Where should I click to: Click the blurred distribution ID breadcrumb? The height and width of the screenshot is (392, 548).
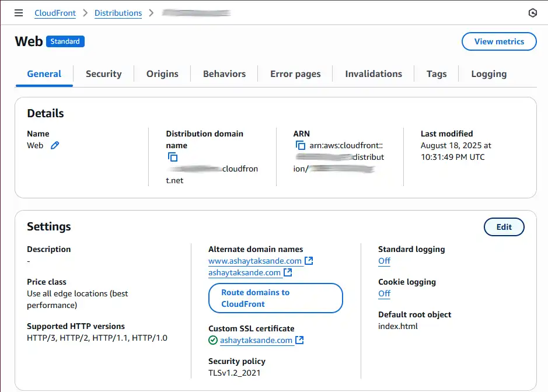(196, 13)
